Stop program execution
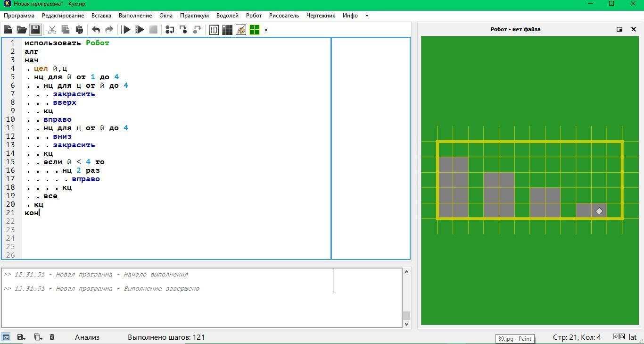Viewport: 644px width, 344px height. tap(153, 30)
